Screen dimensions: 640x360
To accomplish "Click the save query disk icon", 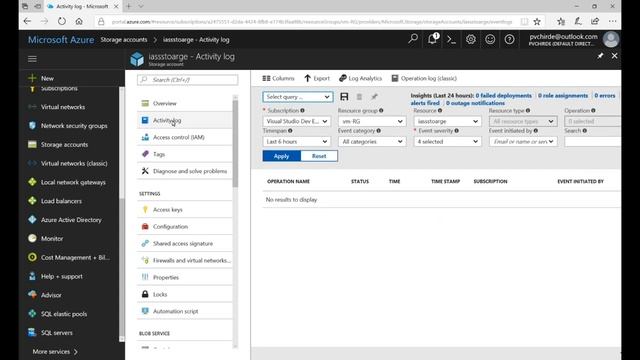I will pyautogui.click(x=344, y=97).
